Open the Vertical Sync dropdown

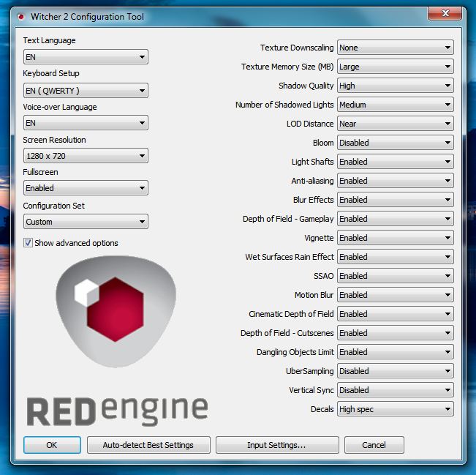tap(396, 390)
